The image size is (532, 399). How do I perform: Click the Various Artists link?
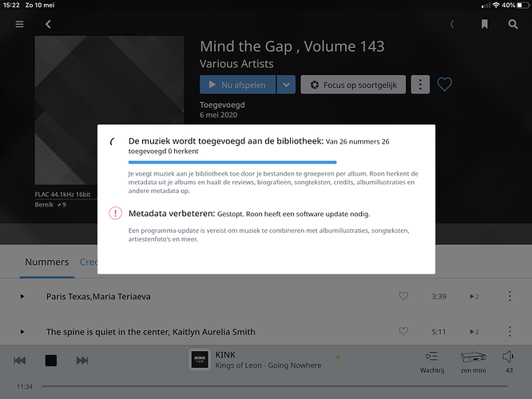tap(236, 64)
